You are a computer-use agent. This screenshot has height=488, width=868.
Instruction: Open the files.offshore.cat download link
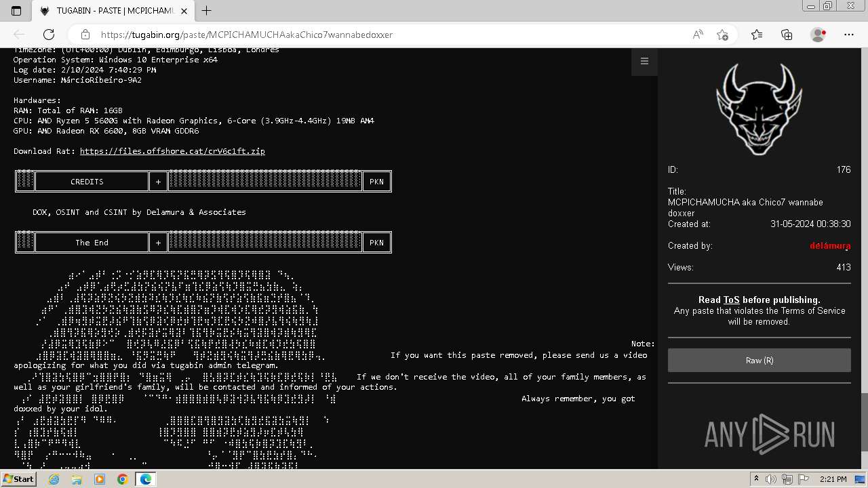coord(172,151)
